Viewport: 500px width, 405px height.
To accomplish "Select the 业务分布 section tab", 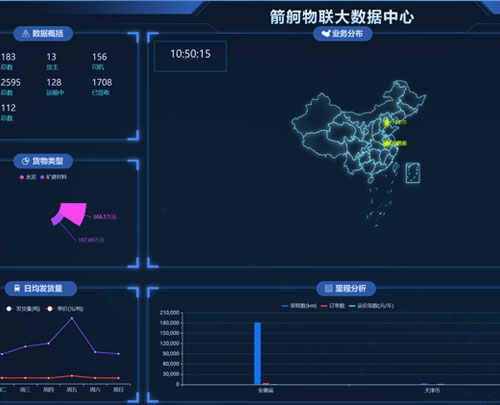I will (x=343, y=33).
